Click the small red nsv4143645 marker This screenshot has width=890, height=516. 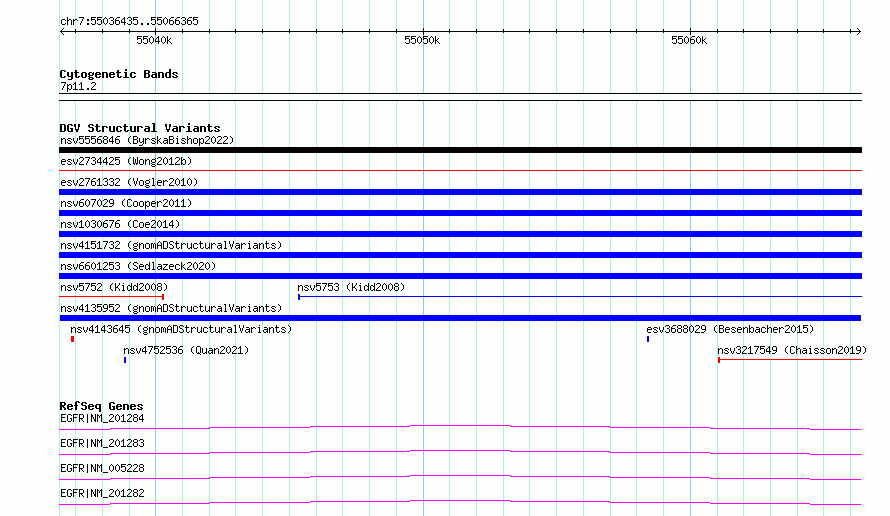click(x=72, y=339)
